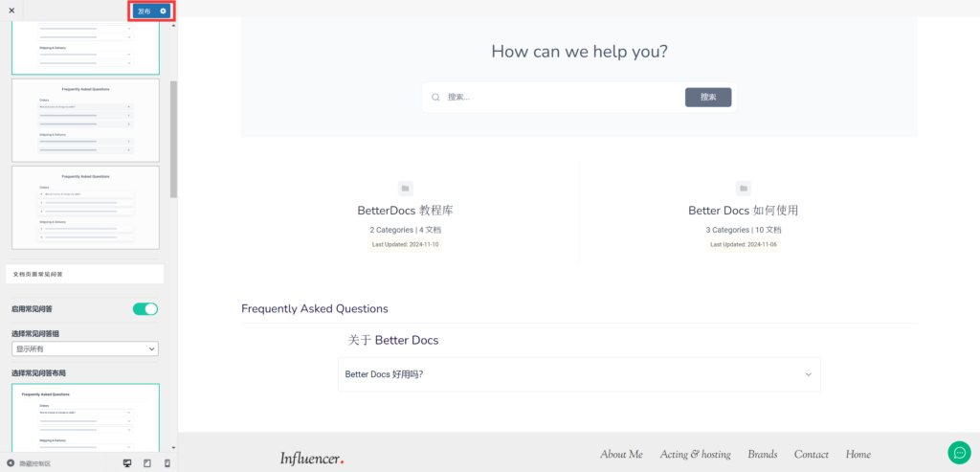980x472 pixels.
Task: Toggle the 启用常见问答 switch
Action: pos(145,309)
